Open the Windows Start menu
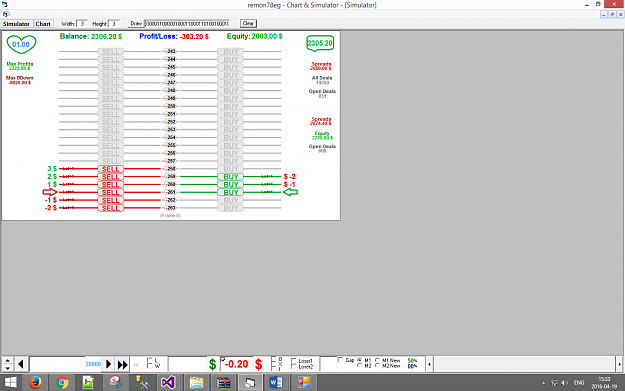Viewport: 625px width, 391px height. coord(11,383)
